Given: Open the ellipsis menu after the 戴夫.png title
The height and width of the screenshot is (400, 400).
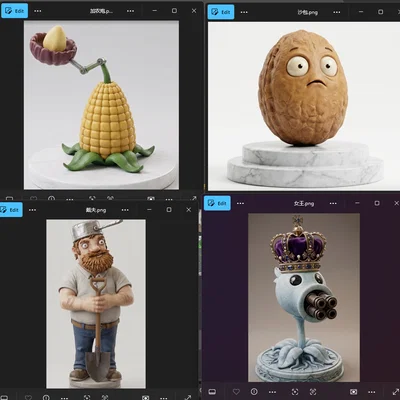Looking at the screenshot, I should point(125,210).
